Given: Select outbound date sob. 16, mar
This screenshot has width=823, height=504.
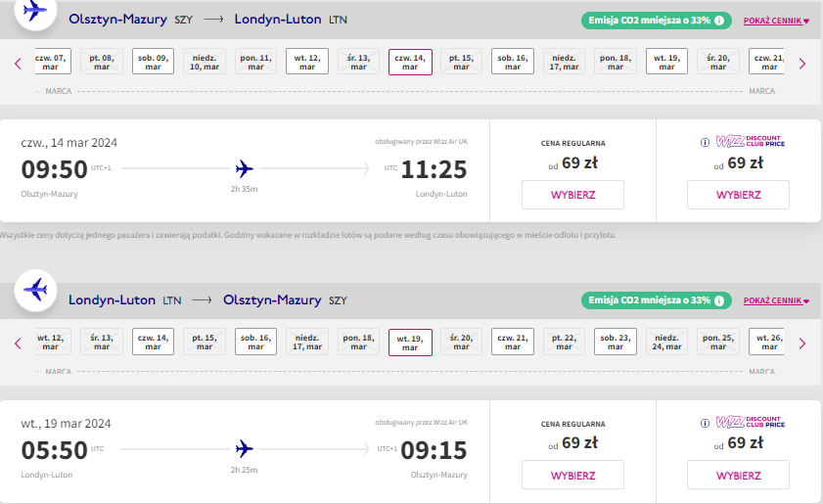Looking at the screenshot, I should point(513,62).
